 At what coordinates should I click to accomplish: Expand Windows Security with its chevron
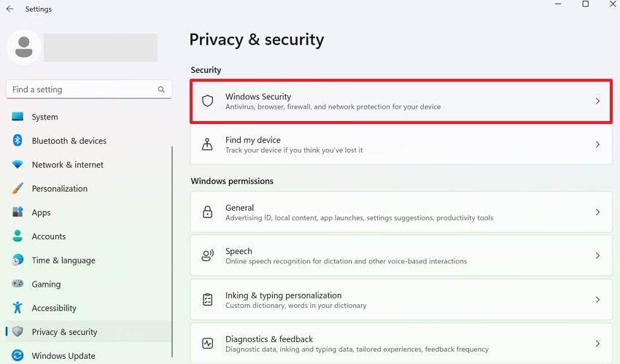tap(597, 101)
